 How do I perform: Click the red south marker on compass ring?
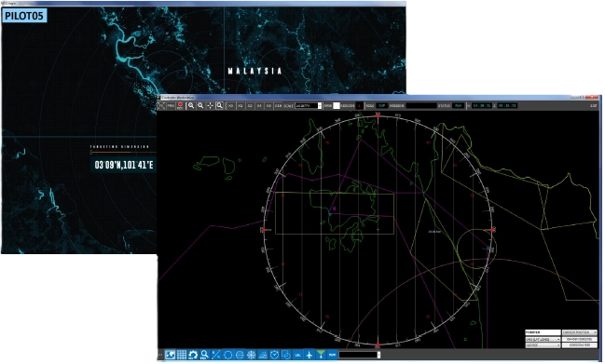[378, 344]
